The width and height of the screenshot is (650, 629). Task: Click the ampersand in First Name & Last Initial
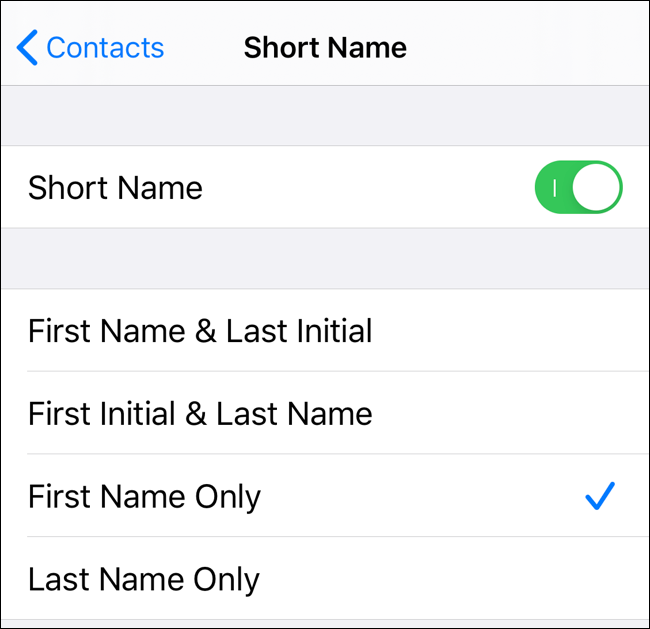206,330
